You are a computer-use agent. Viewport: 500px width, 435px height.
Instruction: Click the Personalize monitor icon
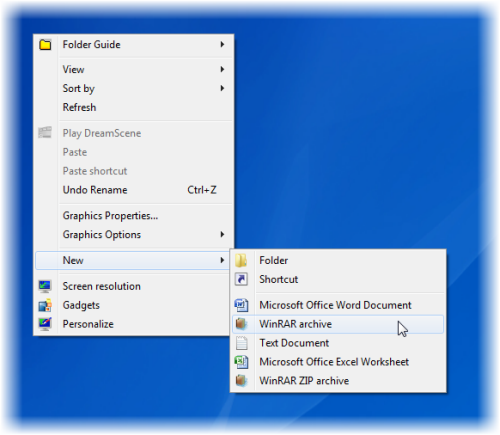pyautogui.click(x=45, y=324)
